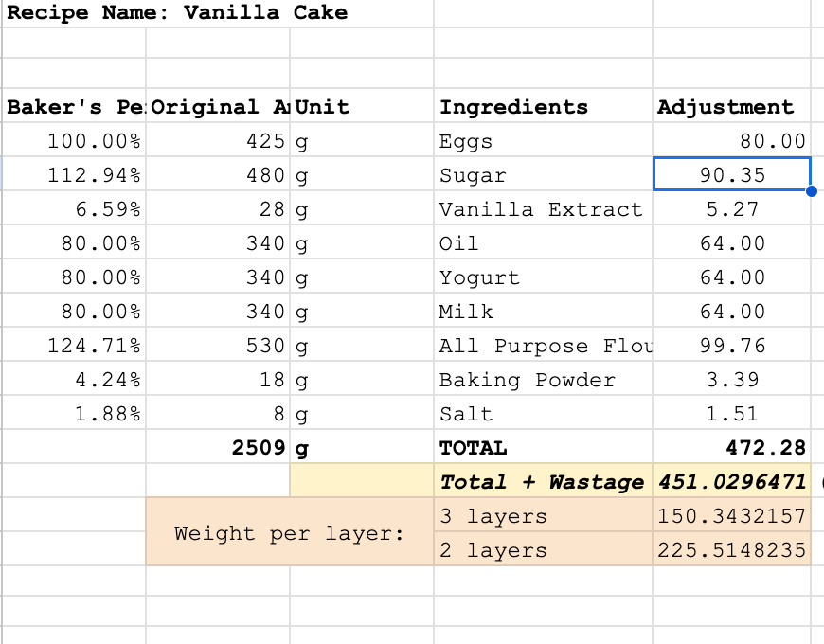The height and width of the screenshot is (644, 824).
Task: Click the 340 original amount for Milk
Action: [218, 311]
